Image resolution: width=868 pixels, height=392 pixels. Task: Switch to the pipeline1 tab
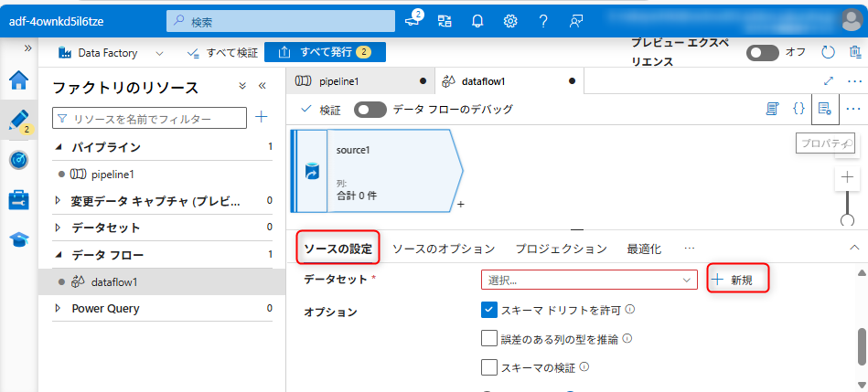click(x=338, y=81)
